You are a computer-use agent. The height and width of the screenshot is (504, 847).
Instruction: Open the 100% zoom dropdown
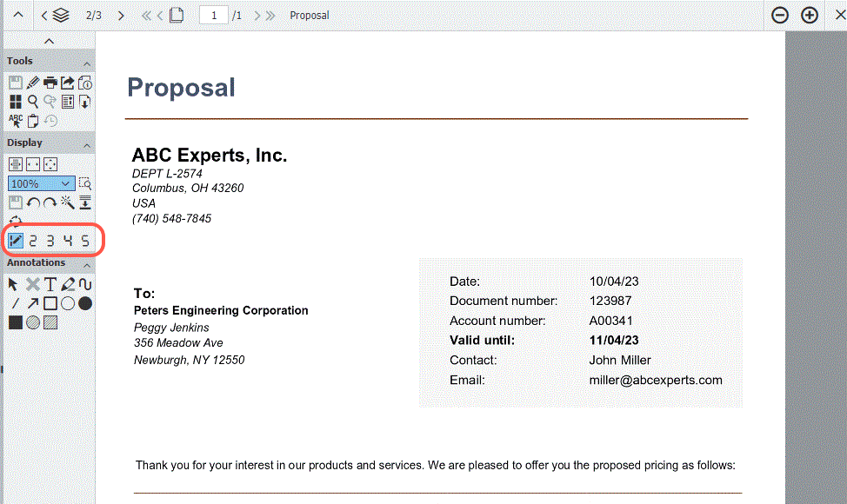pos(41,183)
